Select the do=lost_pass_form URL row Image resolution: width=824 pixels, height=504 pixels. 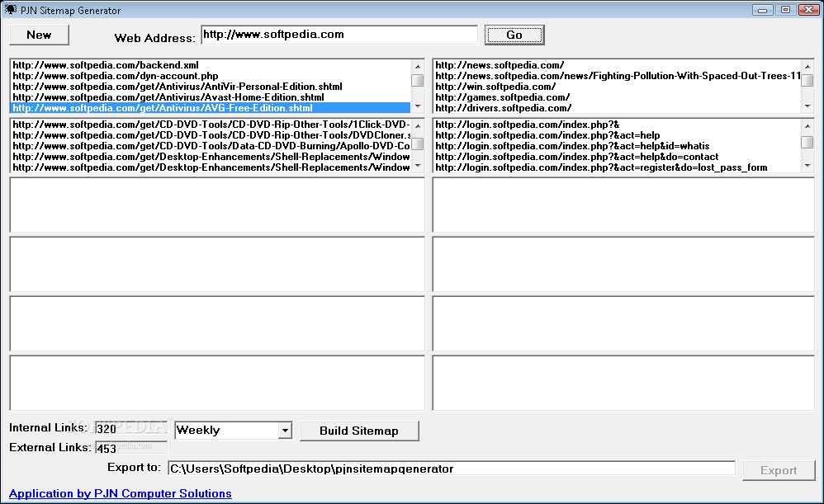(617, 167)
